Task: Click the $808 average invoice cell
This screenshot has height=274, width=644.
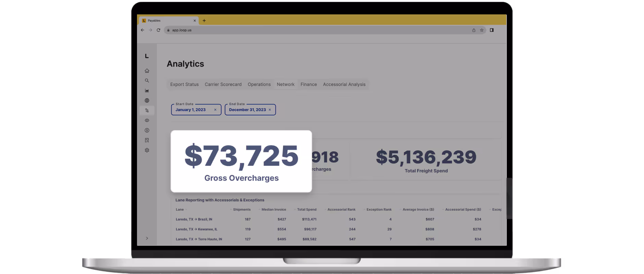Action: click(x=430, y=229)
